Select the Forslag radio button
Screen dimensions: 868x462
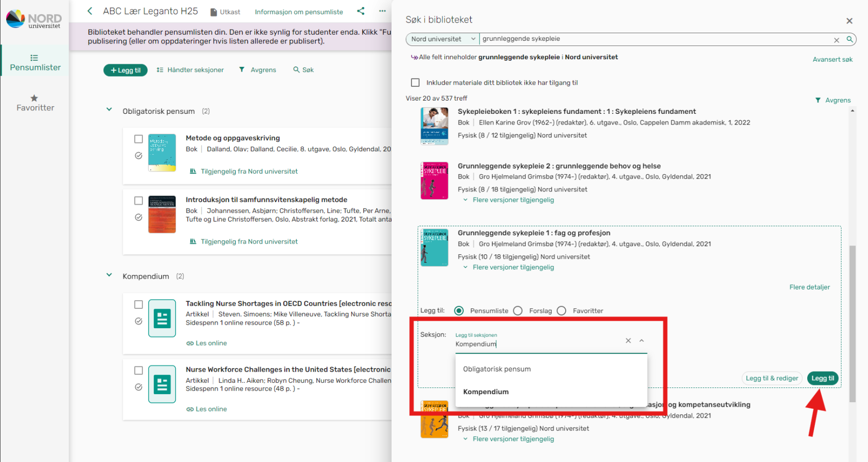[x=518, y=311]
